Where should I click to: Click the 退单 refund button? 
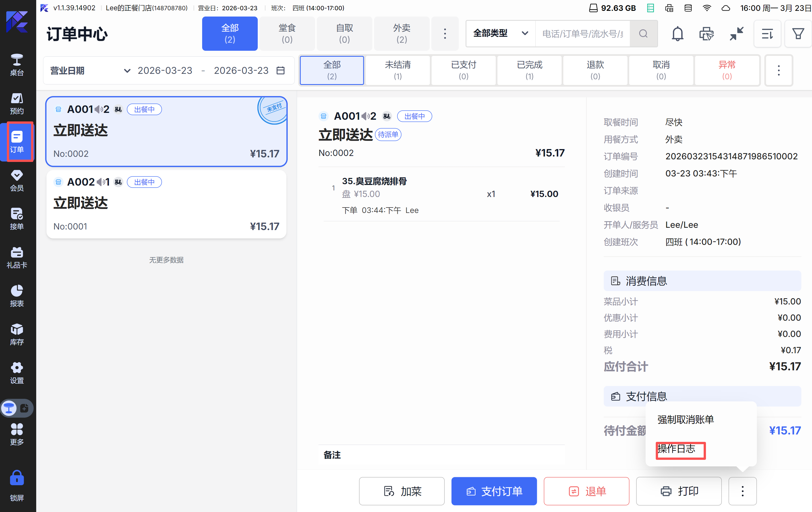[x=586, y=491]
